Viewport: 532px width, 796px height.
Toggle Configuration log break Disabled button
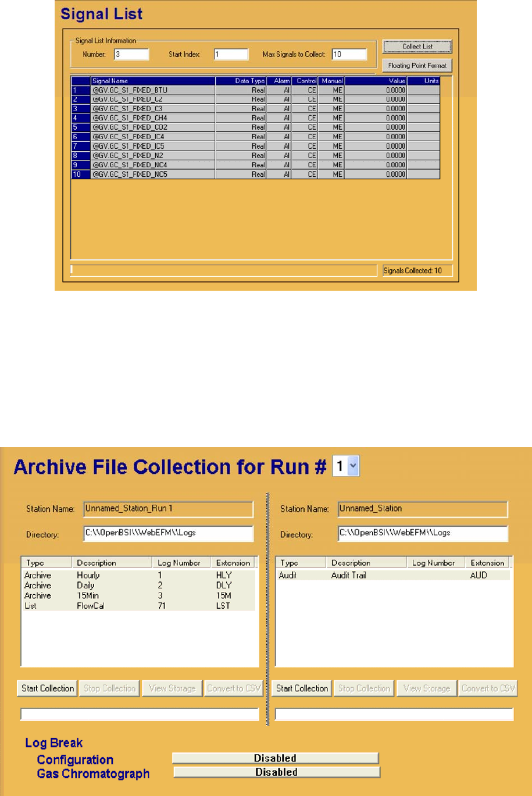point(276,758)
